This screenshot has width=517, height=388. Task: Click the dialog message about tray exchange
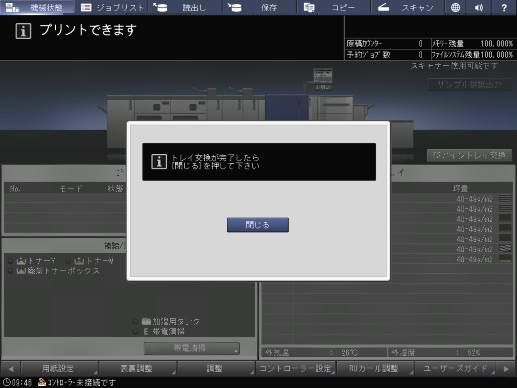[x=215, y=162]
